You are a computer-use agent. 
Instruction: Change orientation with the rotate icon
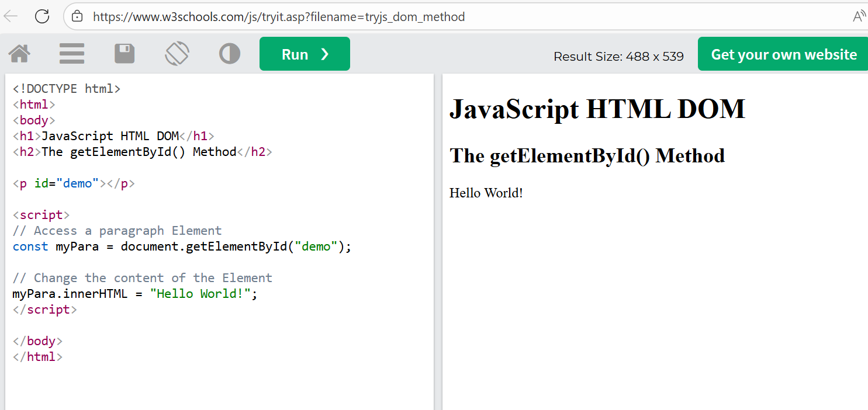(x=177, y=54)
